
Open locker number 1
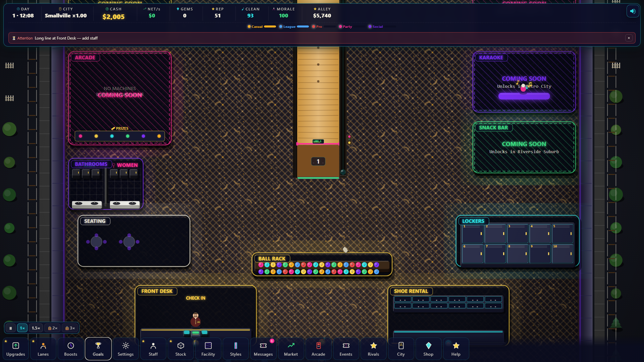(x=473, y=234)
